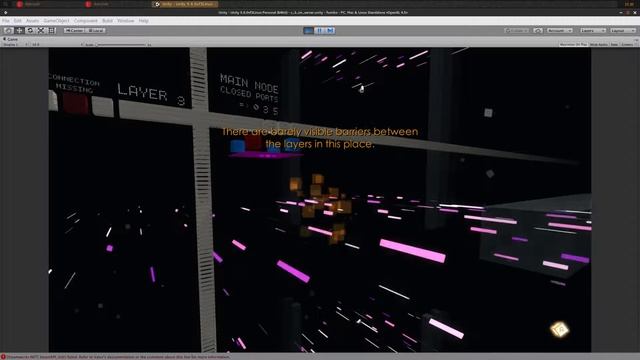Toggle pivot mode Center button

[74, 31]
